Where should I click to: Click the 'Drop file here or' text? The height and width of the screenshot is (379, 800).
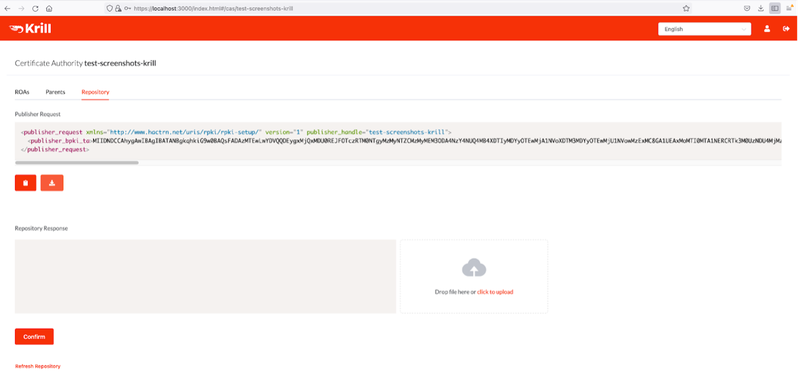pyautogui.click(x=455, y=292)
